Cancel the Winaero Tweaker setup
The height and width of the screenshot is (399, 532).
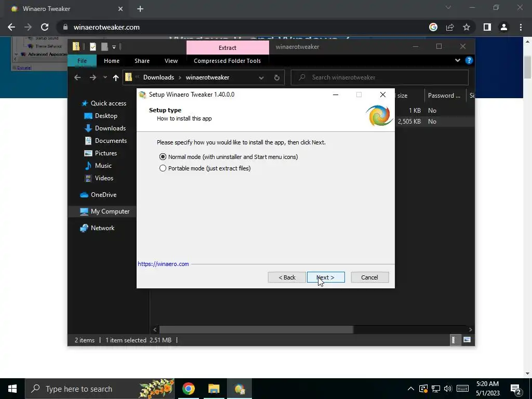(369, 277)
